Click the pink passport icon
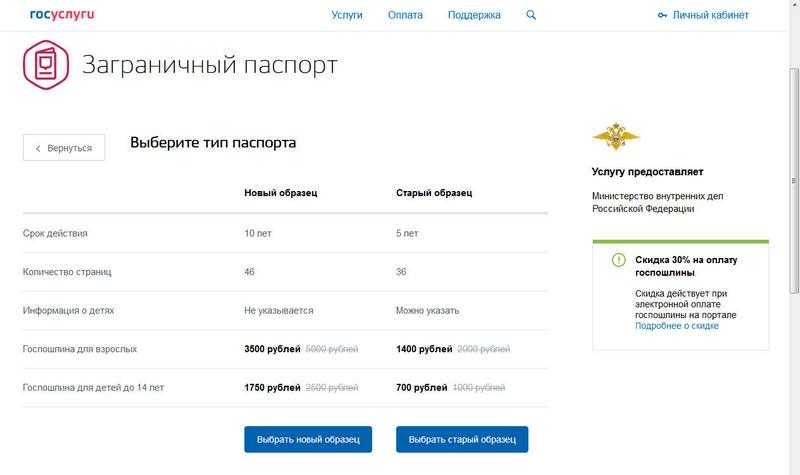The width and height of the screenshot is (800, 475). pos(46,66)
